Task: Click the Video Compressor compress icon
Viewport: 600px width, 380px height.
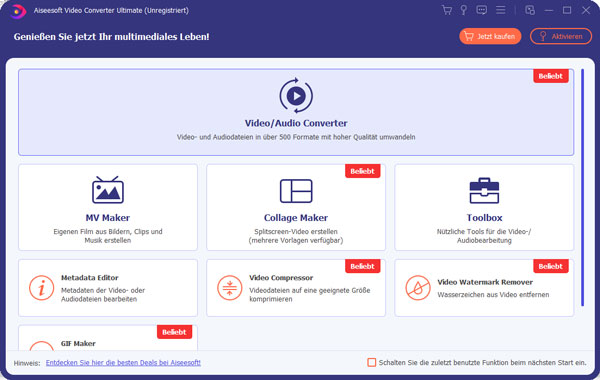Action: tap(230, 288)
